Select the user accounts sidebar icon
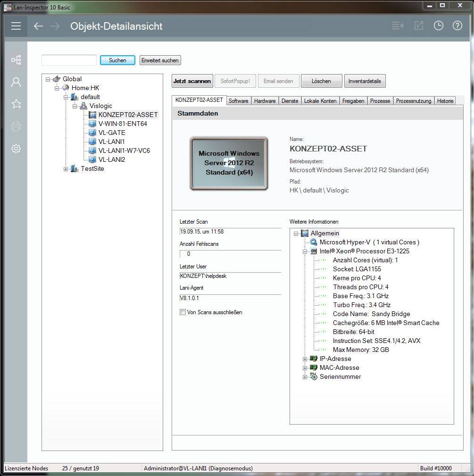The height and width of the screenshot is (476, 474). pyautogui.click(x=16, y=82)
